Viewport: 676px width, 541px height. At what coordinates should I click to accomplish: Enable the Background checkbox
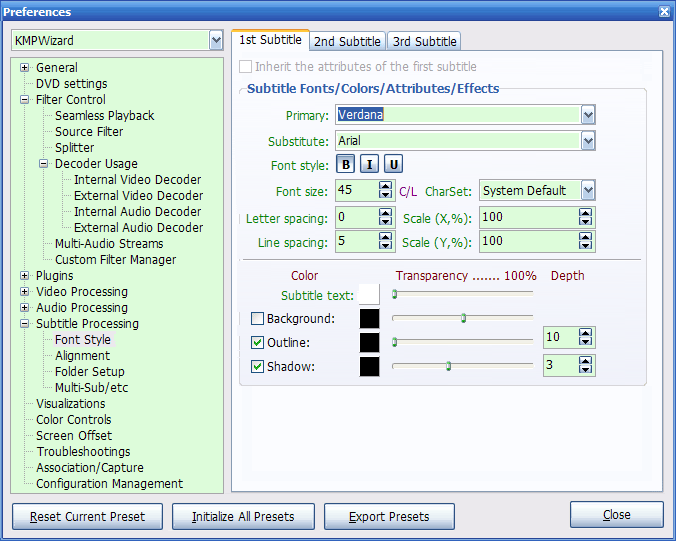(257, 319)
